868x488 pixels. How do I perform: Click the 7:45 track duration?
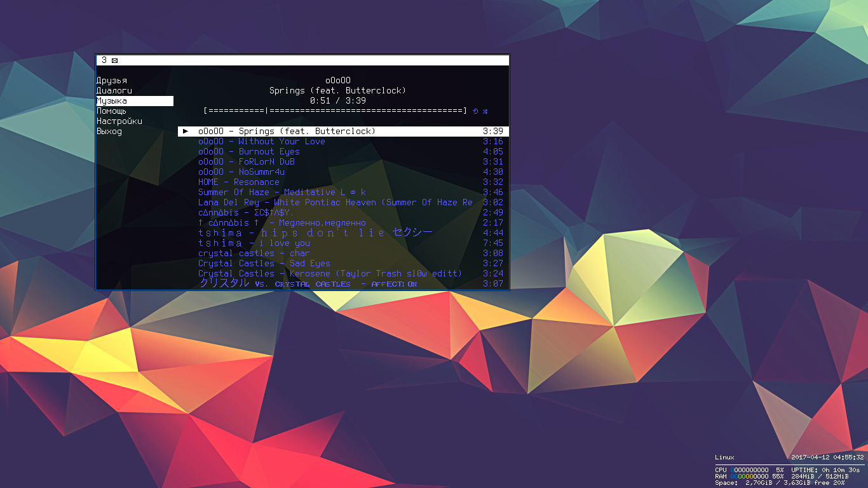(493, 243)
